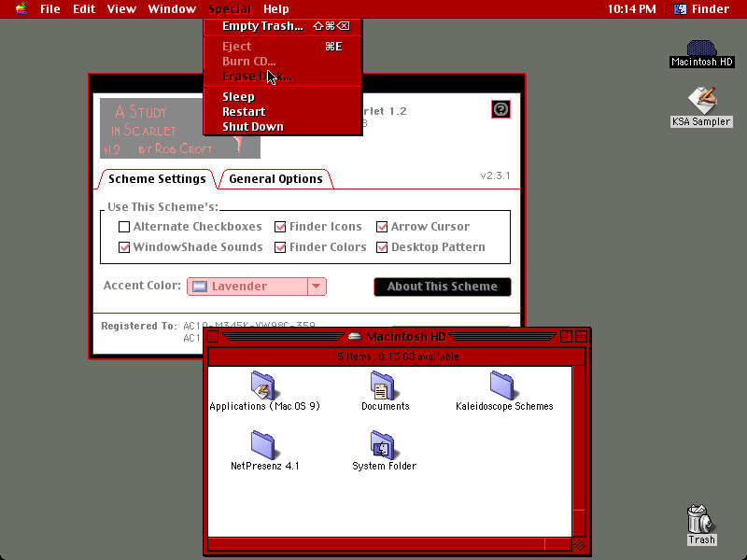Click the Macintosh HD window close box
This screenshot has width=747, height=560.
point(213,337)
